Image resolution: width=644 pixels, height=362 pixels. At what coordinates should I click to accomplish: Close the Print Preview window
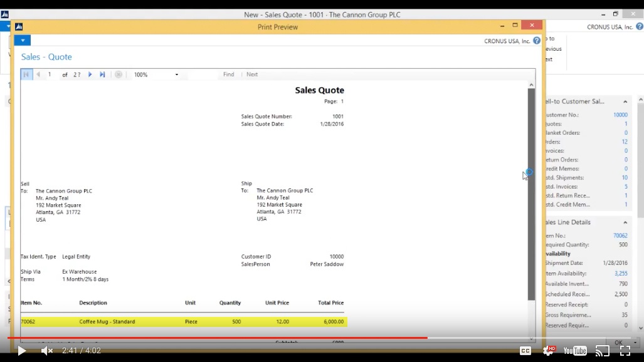pos(532,25)
